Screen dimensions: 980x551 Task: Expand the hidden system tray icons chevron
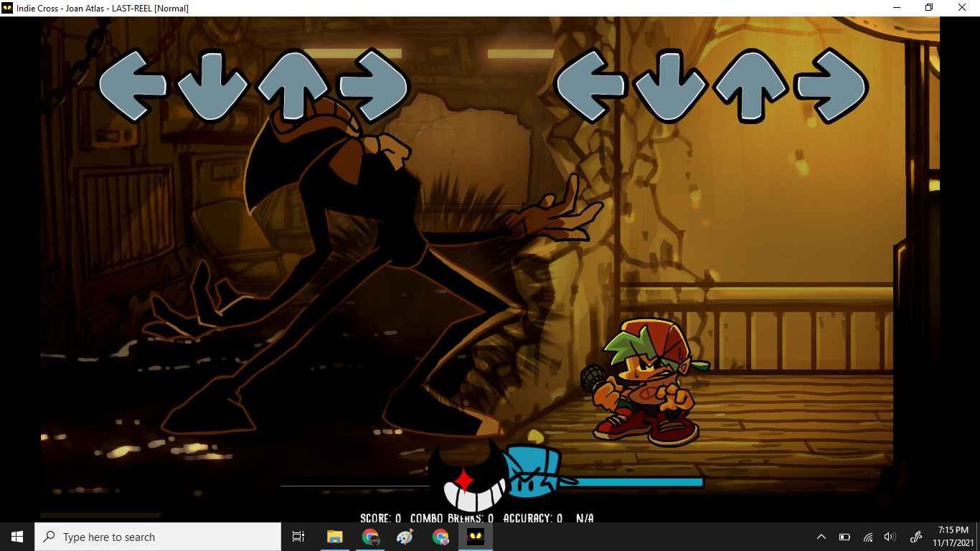click(821, 537)
